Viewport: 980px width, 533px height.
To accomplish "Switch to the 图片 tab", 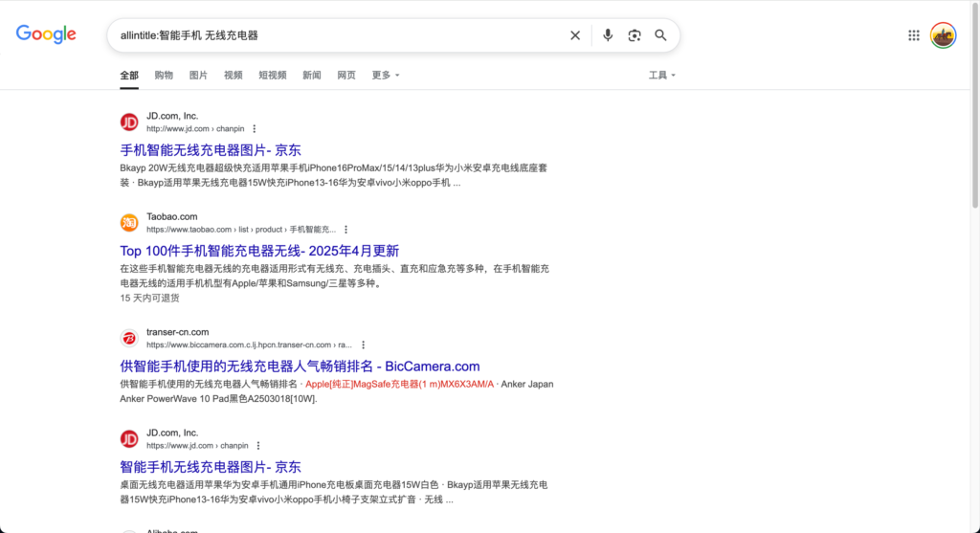I will pyautogui.click(x=198, y=75).
